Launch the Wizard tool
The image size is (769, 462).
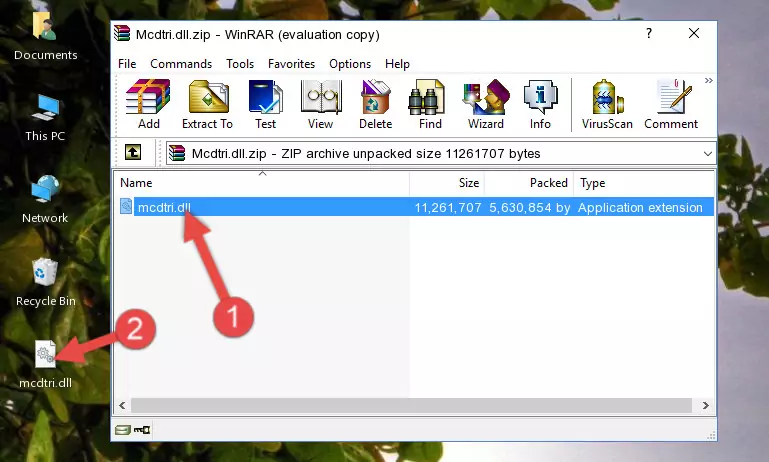point(486,104)
